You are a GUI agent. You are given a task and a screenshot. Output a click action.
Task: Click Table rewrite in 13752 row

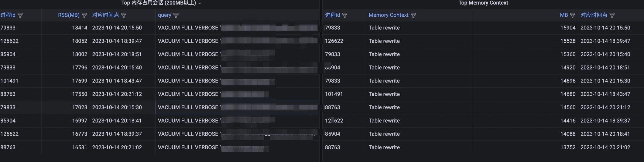[x=384, y=147]
